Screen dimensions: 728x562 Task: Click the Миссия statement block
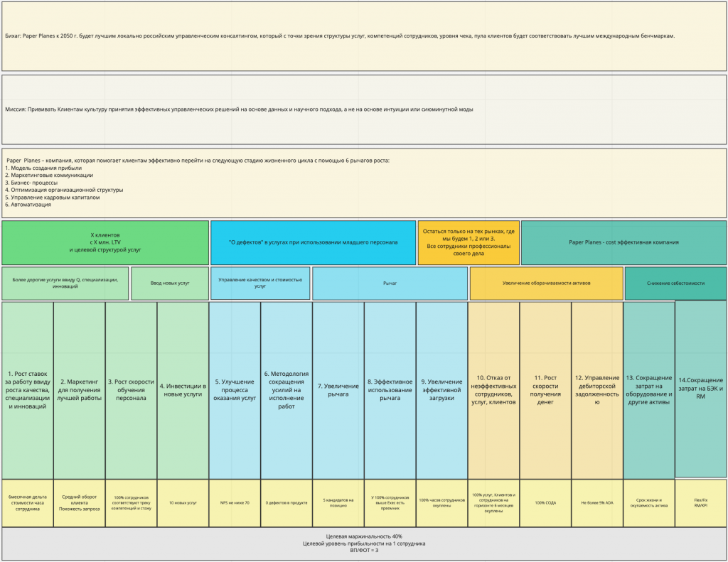click(364, 109)
